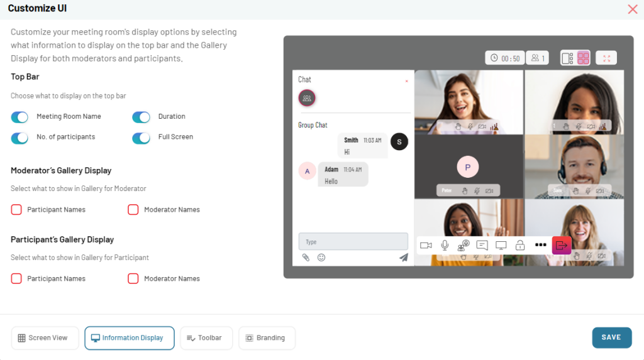This screenshot has height=360, width=644.
Task: Open the participants icon in meeting toolbar
Action: click(464, 246)
